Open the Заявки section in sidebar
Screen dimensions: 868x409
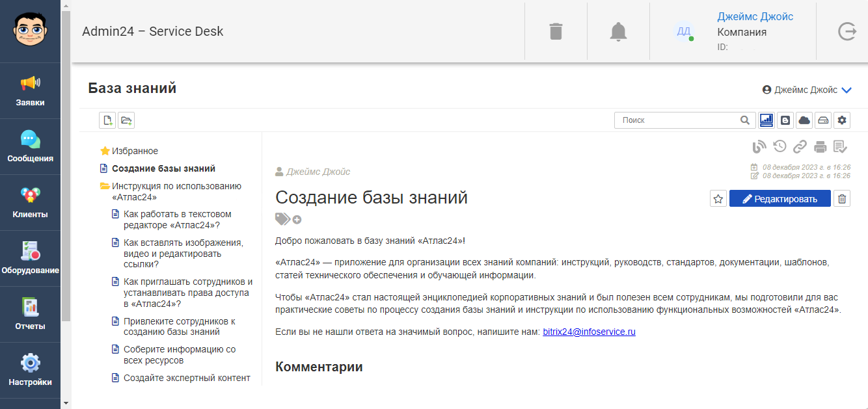tap(31, 91)
